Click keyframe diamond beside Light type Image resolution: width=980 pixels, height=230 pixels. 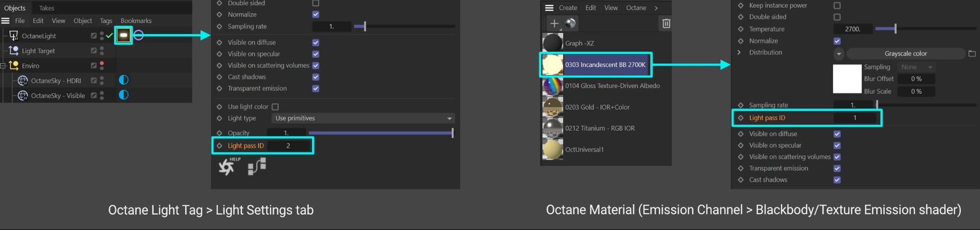(220, 118)
